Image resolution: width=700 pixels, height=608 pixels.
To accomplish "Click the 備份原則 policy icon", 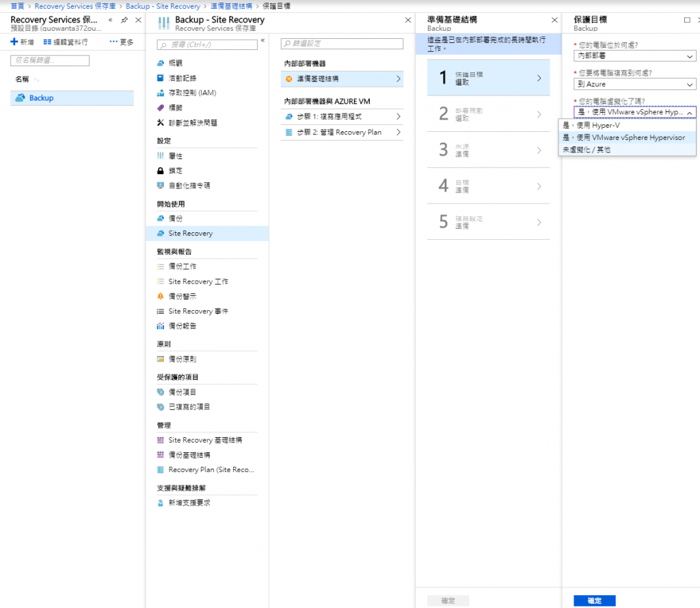I will tap(161, 359).
